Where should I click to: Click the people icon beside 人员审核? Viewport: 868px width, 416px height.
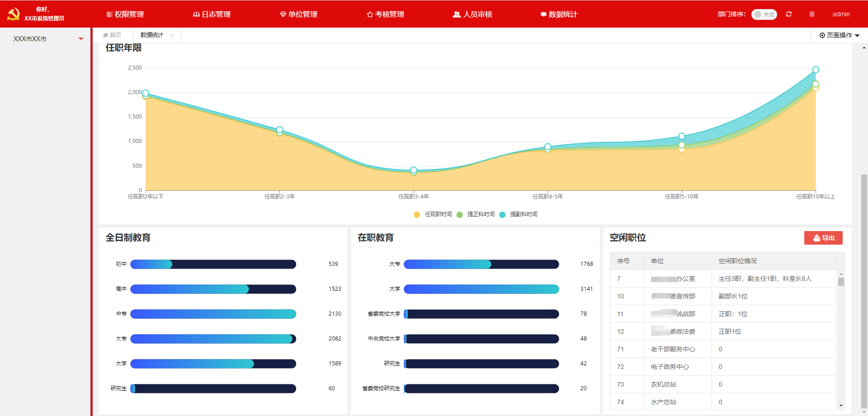(457, 14)
